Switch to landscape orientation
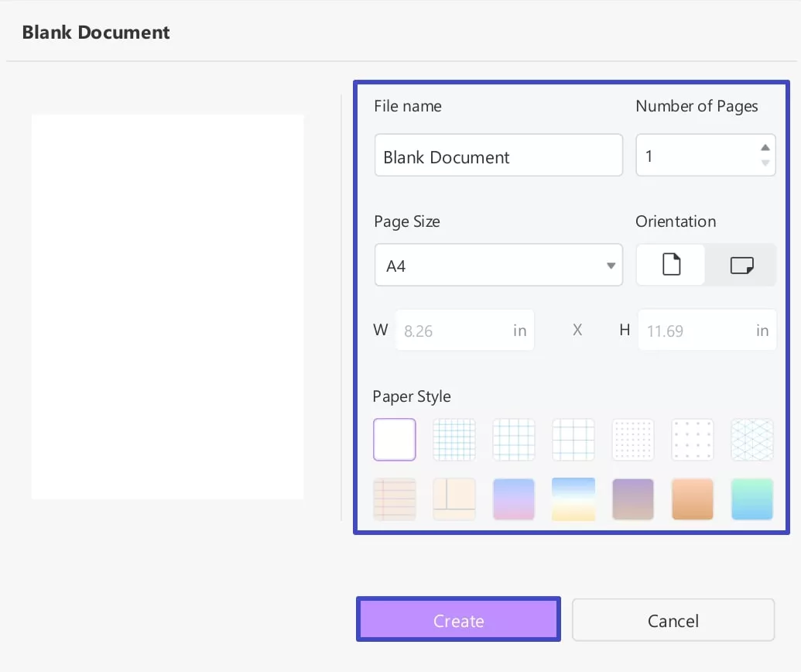The width and height of the screenshot is (801, 672). pos(741,265)
